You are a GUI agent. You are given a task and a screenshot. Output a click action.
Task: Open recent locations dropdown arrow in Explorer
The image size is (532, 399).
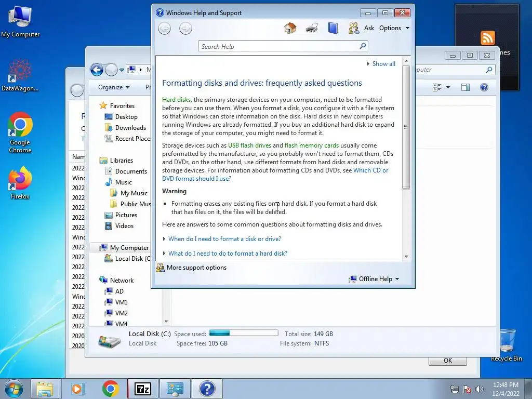pos(122,70)
